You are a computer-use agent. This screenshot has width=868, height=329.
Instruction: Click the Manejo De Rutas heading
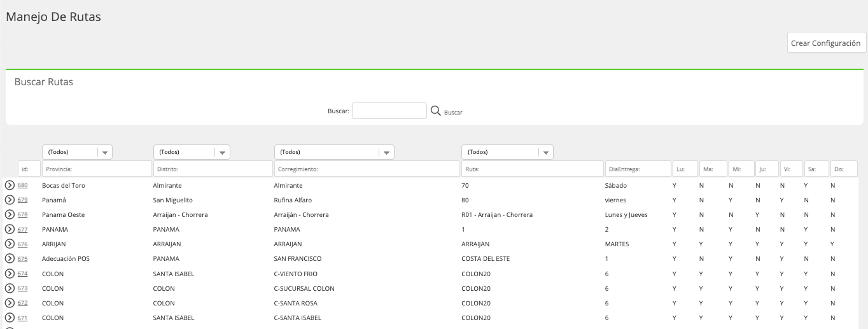tap(53, 17)
